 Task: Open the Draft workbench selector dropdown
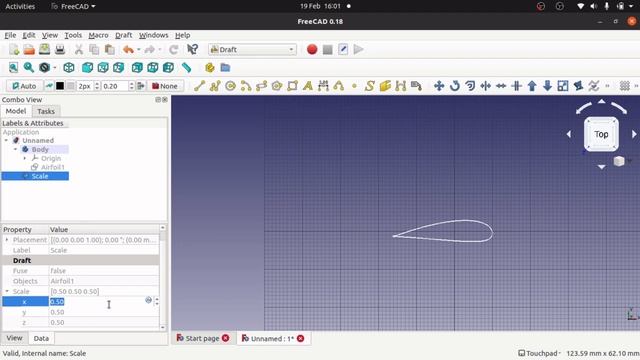[252, 49]
